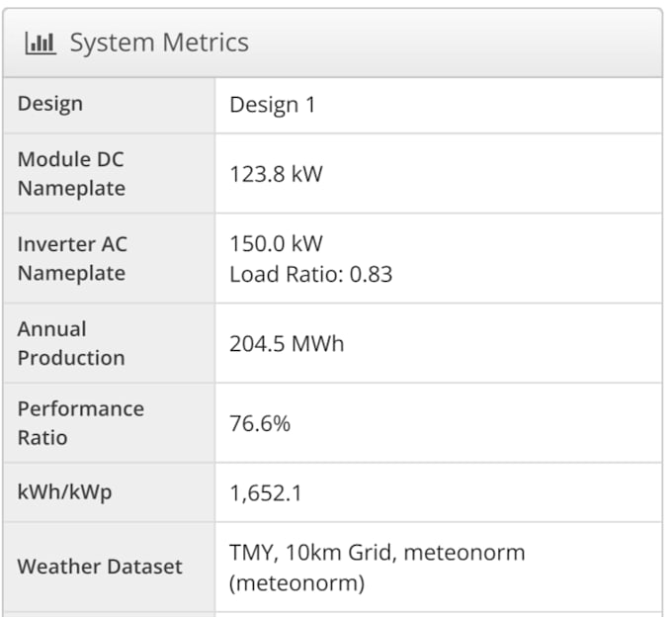Click the kWh/kWp row label
Screen dimensions: 672x617
coord(64,492)
